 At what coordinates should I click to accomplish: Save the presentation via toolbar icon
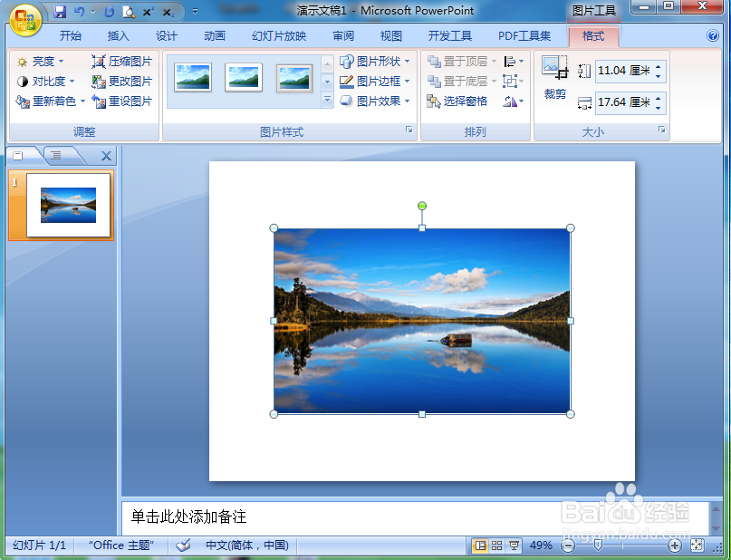pos(60,12)
